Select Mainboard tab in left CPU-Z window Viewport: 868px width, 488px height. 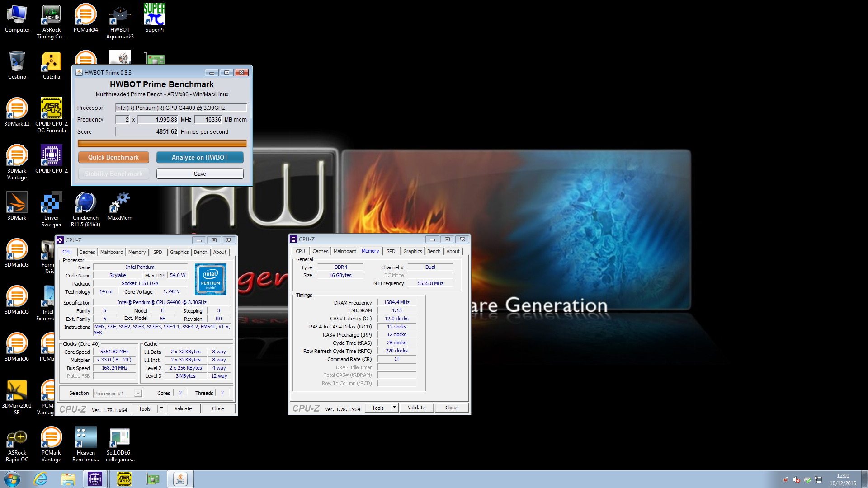(x=112, y=252)
